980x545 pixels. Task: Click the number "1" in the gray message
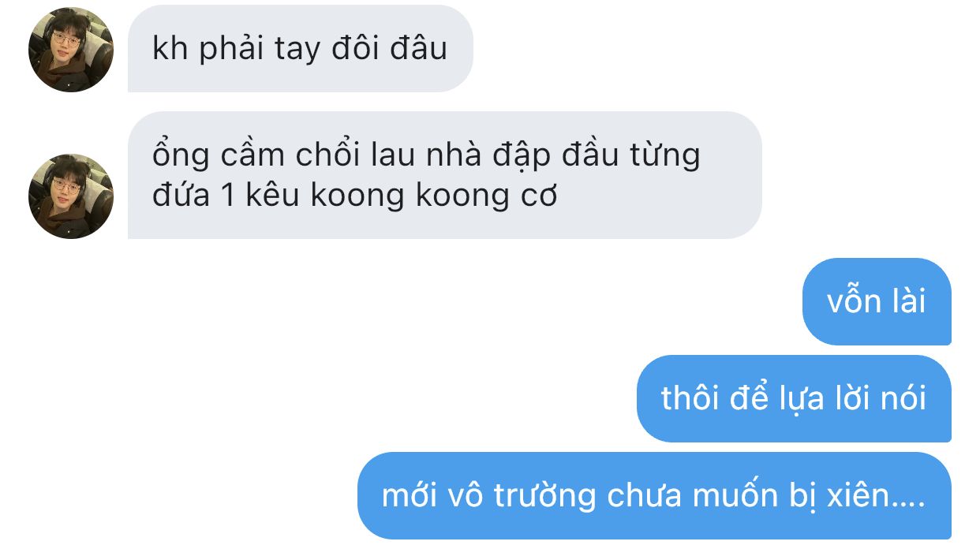click(x=227, y=196)
